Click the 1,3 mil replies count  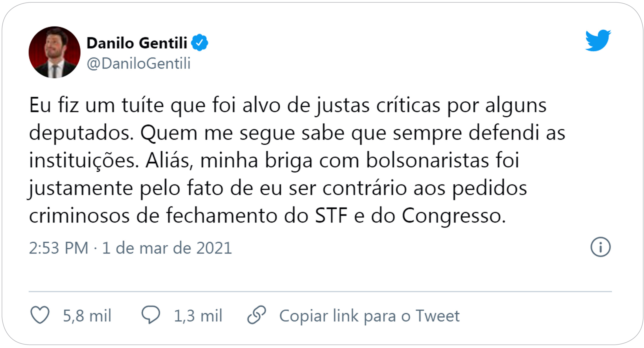coord(198,316)
